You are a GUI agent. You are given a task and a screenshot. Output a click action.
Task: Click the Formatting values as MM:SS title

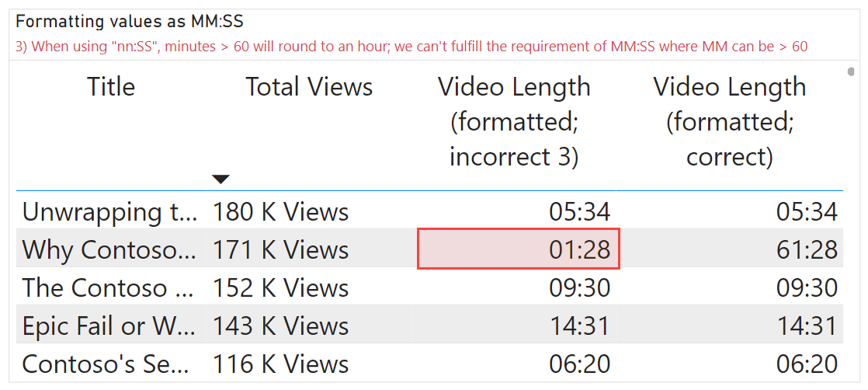click(x=130, y=22)
